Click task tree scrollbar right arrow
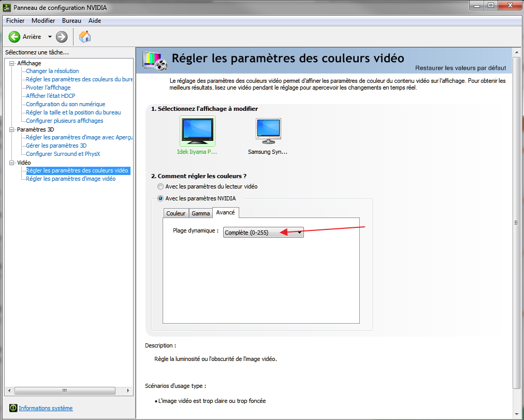The height and width of the screenshot is (420, 524). click(x=128, y=390)
